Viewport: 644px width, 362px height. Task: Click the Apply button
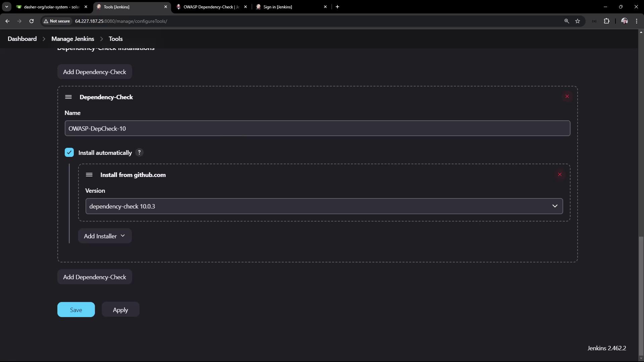point(120,310)
